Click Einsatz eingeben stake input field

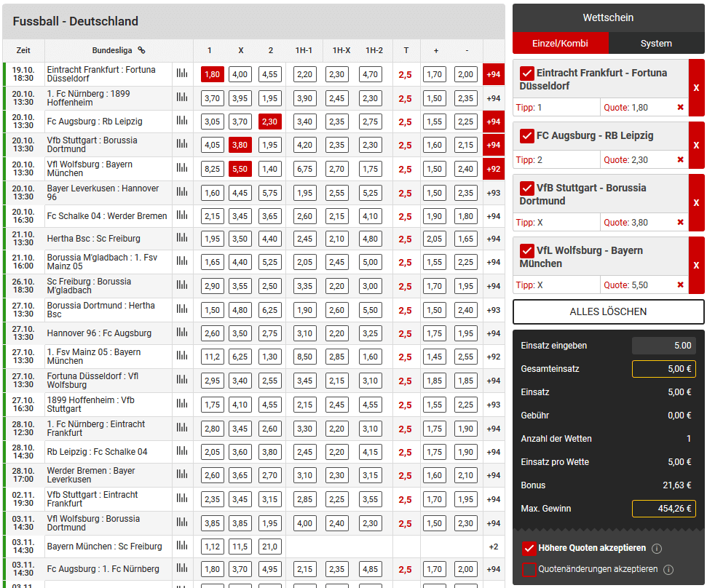tap(664, 346)
